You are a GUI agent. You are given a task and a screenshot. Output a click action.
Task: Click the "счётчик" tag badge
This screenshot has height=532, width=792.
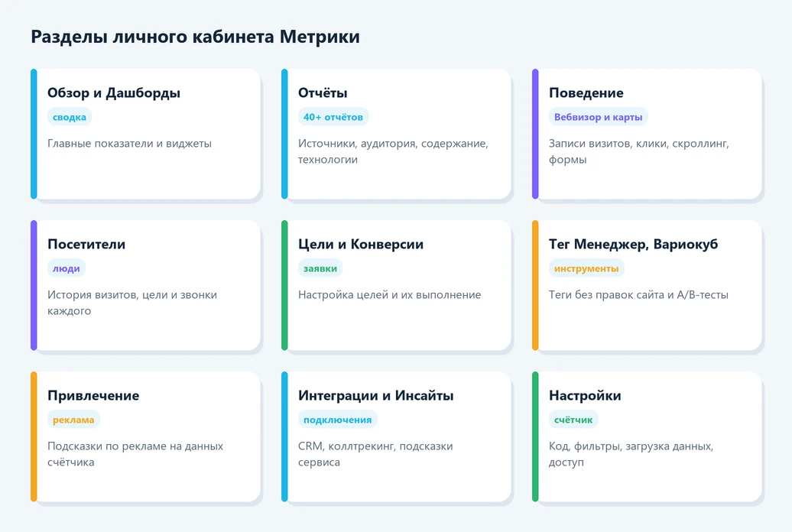click(x=573, y=420)
